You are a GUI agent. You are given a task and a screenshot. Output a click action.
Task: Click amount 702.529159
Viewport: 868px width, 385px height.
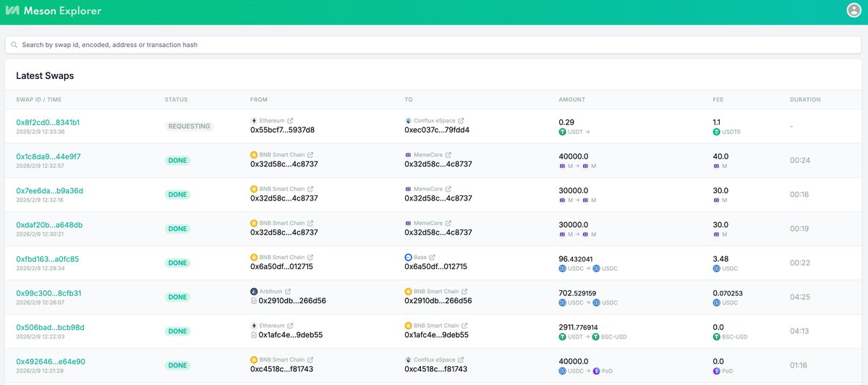pyautogui.click(x=578, y=293)
